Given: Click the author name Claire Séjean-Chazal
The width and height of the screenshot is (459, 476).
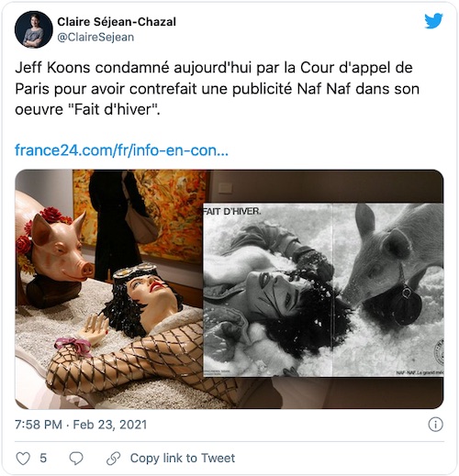Looking at the screenshot, I should tap(117, 22).
